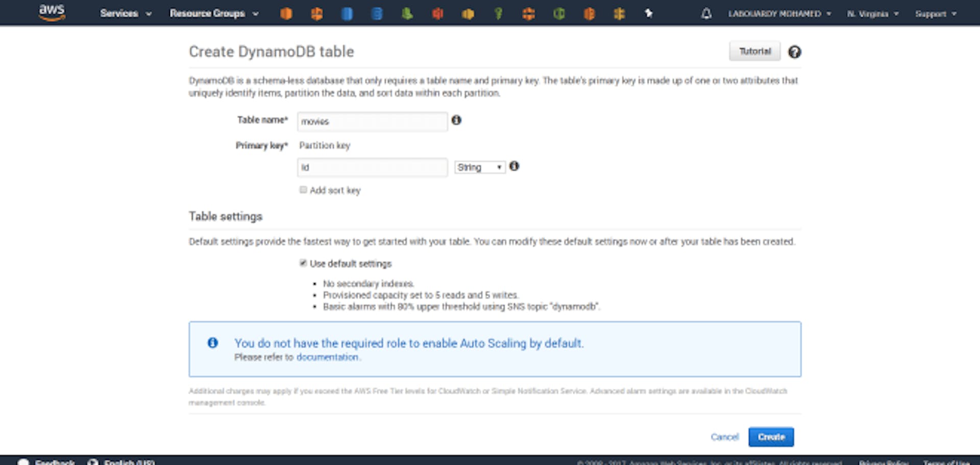
Task: Click the info icon next to Table name
Action: pos(456,120)
